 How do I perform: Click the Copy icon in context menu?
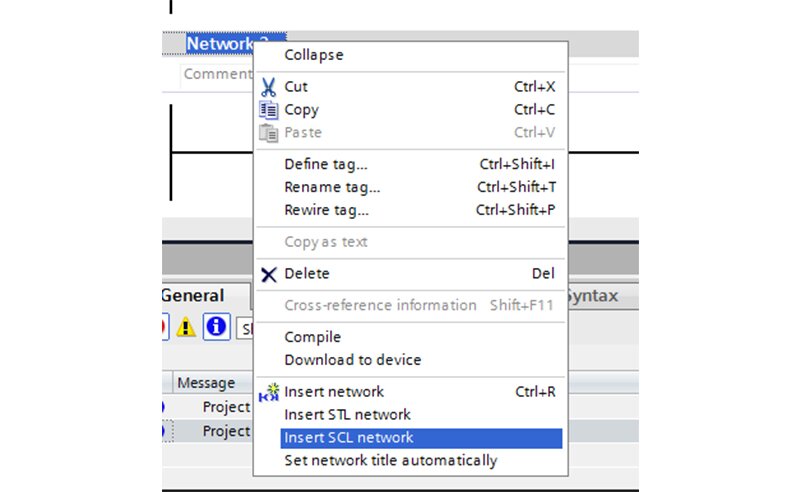click(268, 110)
